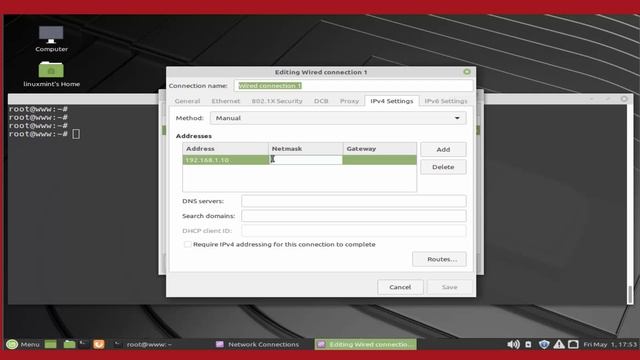Image resolution: width=640 pixels, height=360 pixels.
Task: Open the update manager shield tray icon
Action: click(x=544, y=344)
